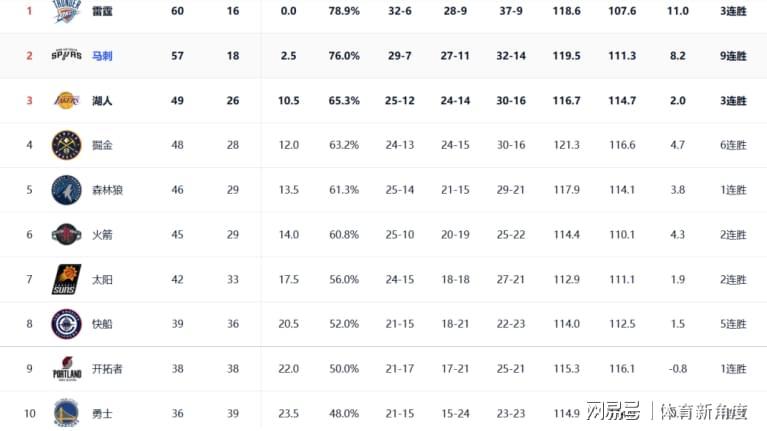The image size is (767, 431).
Task: Click the Suns team logo
Action: [x=67, y=279]
